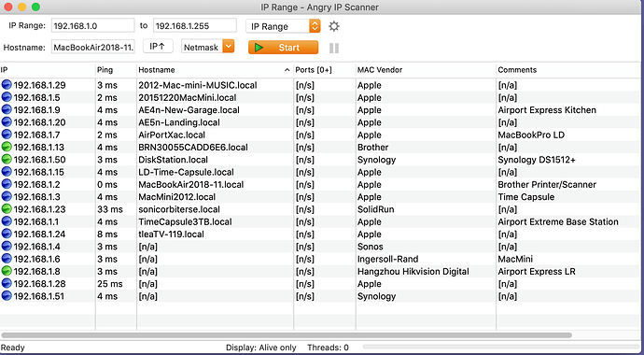Select hostname 20151220MacMini.local
The image size is (644, 355).
pos(188,97)
